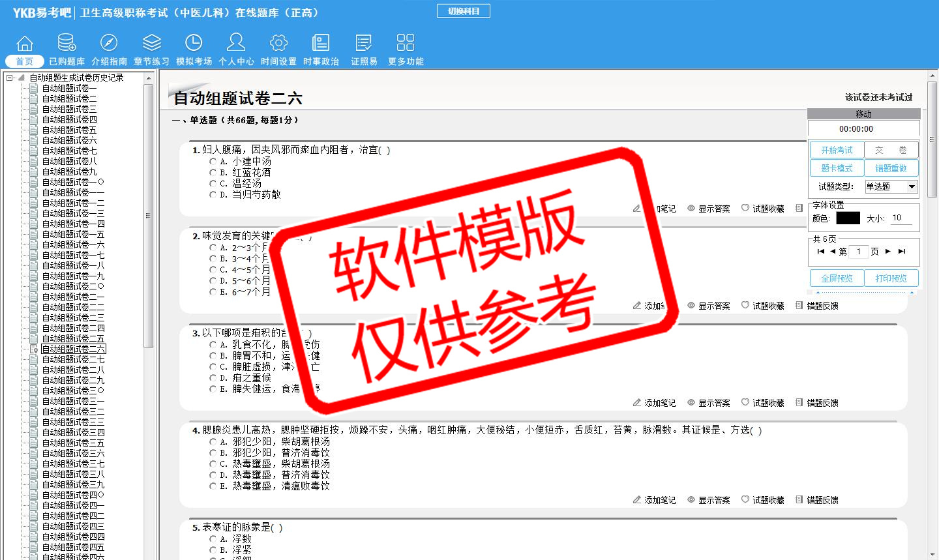Go to next page arrow in pager
This screenshot has width=939, height=560.
point(887,252)
